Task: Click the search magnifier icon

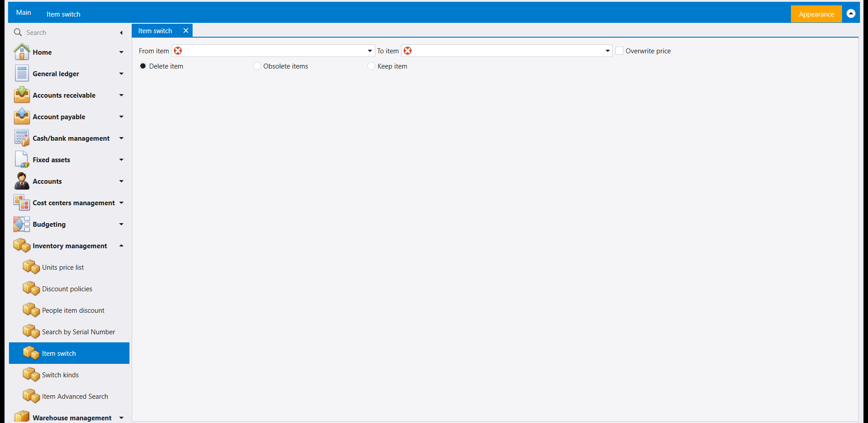Action: tap(18, 32)
